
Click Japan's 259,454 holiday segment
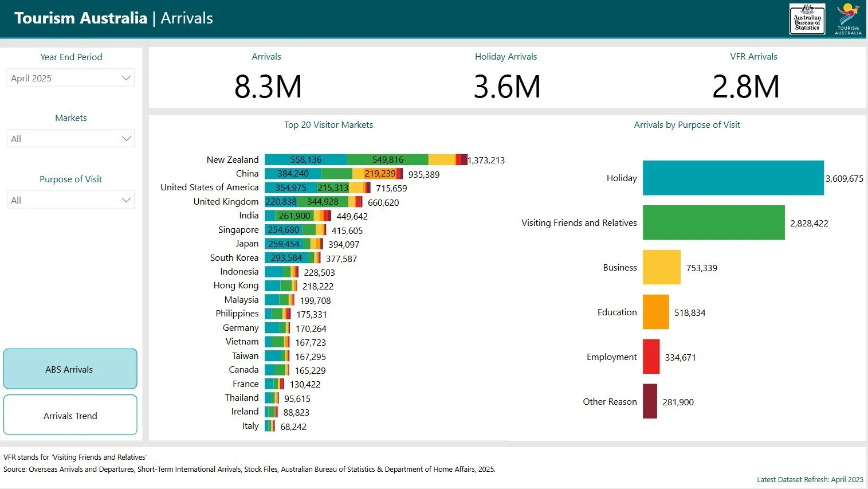pos(284,244)
